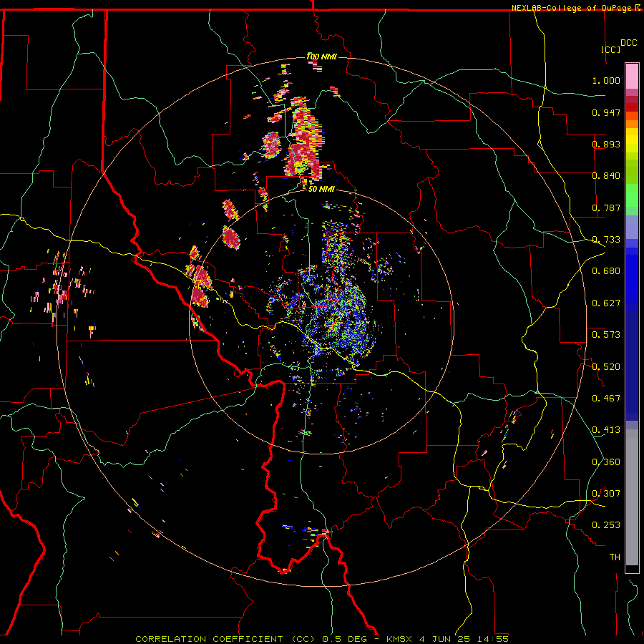Pick the bright green color bar segment
This screenshot has width=644, height=644.
632,195
